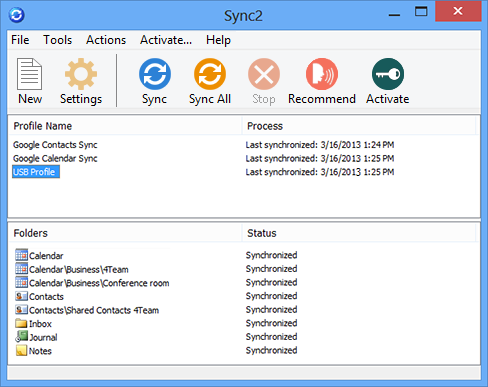488x387 pixels.
Task: Click the Journal folder name
Action: click(x=43, y=337)
